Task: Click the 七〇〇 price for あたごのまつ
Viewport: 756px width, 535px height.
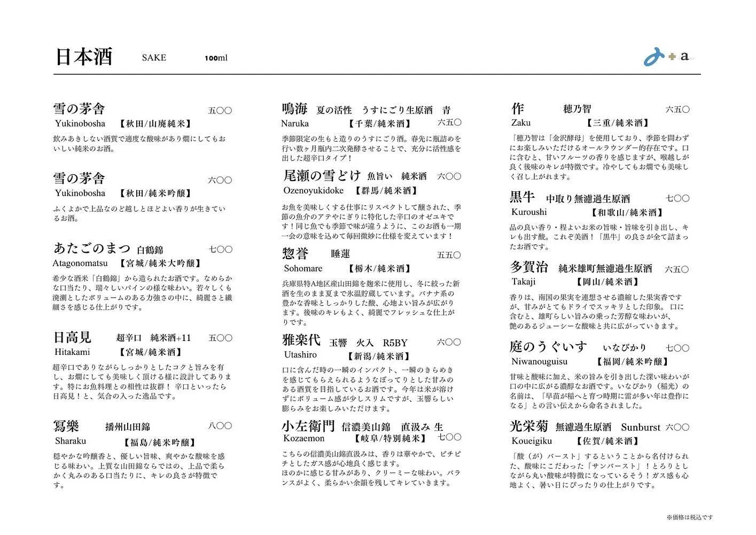Action: (x=220, y=249)
